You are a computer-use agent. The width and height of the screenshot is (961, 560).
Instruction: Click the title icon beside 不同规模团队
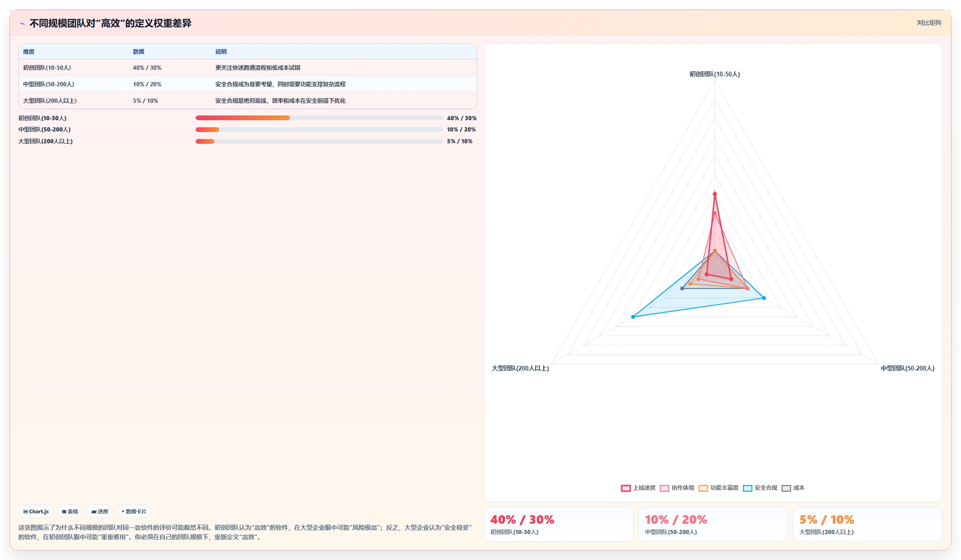click(22, 24)
